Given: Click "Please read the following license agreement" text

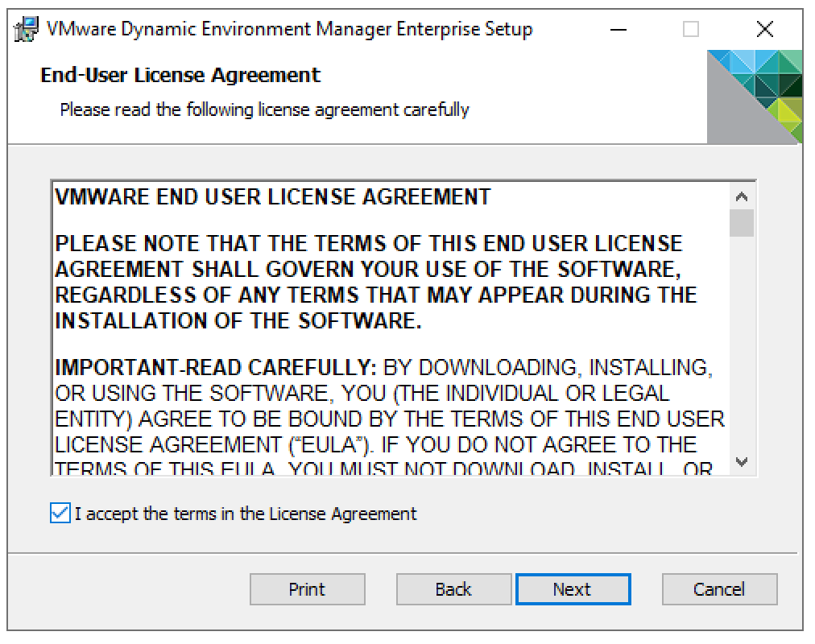Looking at the screenshot, I should pyautogui.click(x=264, y=109).
